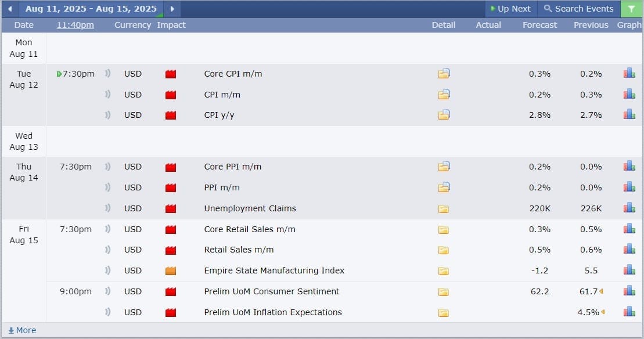Open the calendar filter funnel icon

coord(631,9)
